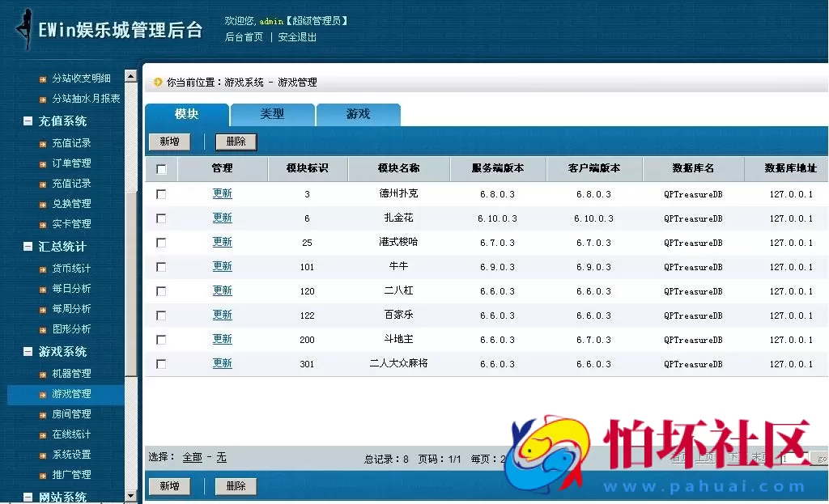Open 推广管理 in the sidebar
Image resolution: width=829 pixels, height=504 pixels.
point(72,474)
